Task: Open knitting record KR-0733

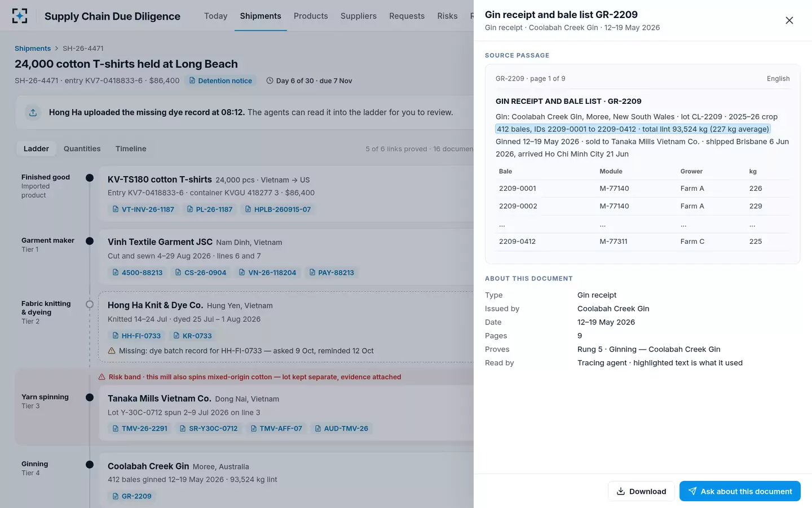Action: click(x=193, y=336)
